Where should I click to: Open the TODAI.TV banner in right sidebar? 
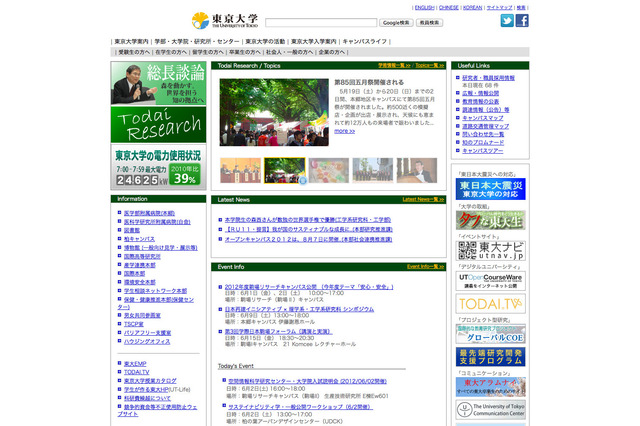pos(490,304)
